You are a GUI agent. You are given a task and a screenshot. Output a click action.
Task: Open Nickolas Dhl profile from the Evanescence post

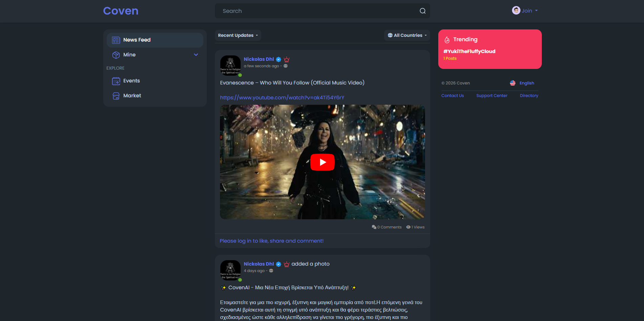tap(259, 59)
